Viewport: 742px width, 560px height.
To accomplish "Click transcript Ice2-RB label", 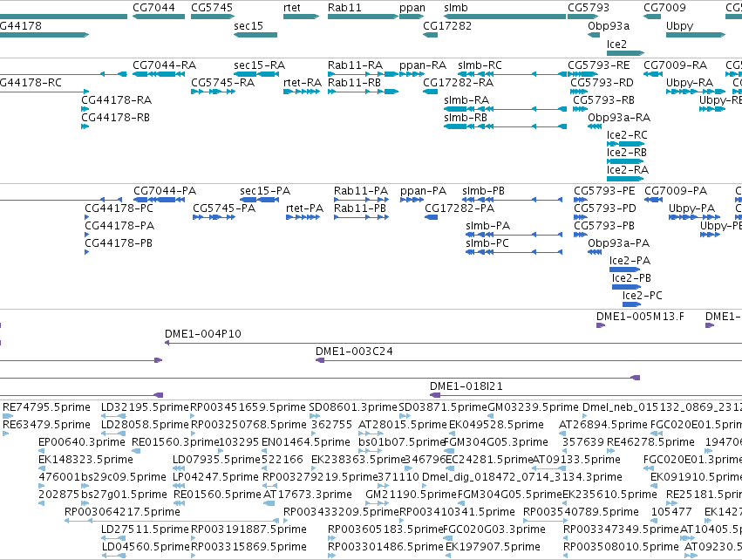I will click(627, 153).
